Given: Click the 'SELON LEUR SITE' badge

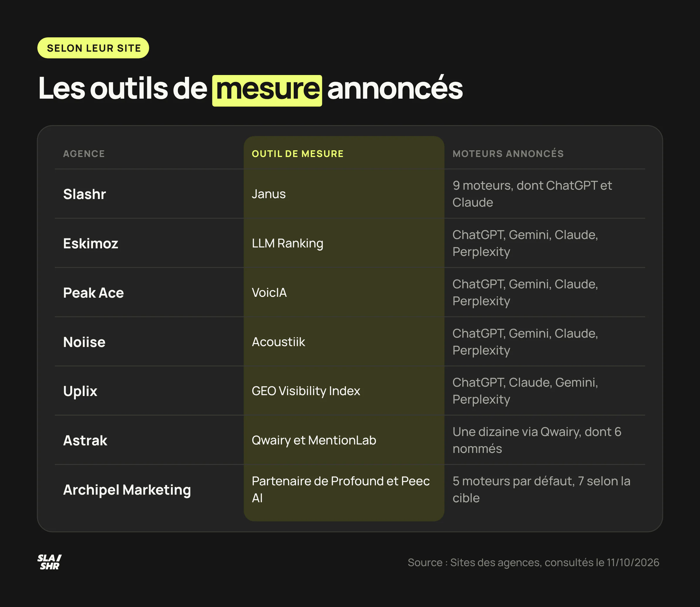Looking at the screenshot, I should [93, 48].
